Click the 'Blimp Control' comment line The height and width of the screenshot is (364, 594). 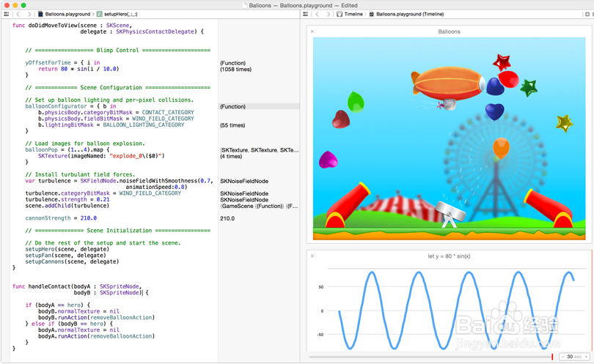[117, 51]
